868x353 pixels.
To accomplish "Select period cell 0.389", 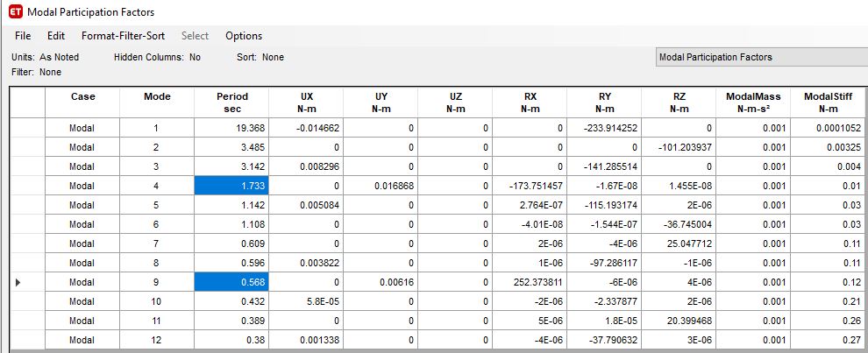I will [231, 321].
